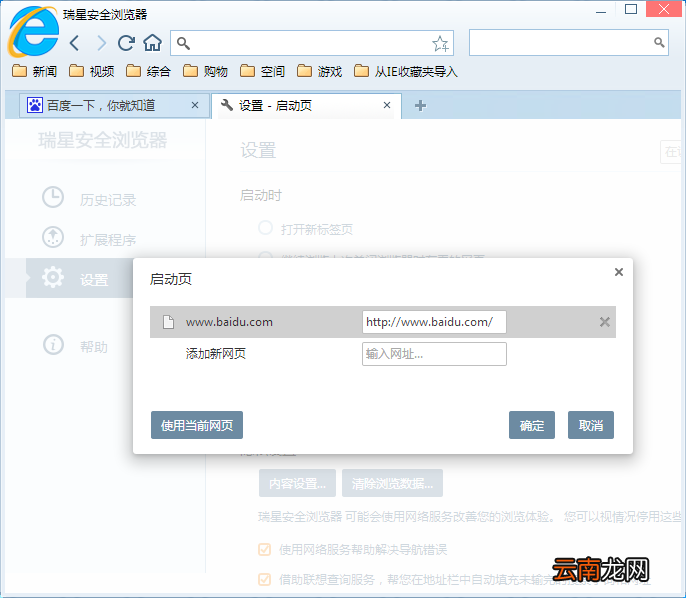Select the 打开新标签页 radio option
Viewport: 686px width, 598px height.
tap(266, 228)
